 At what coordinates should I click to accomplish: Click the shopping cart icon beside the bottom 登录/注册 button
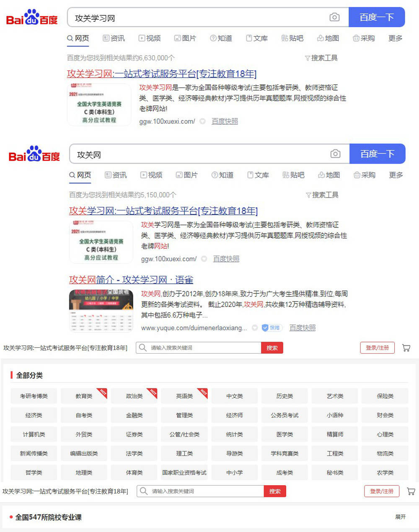pos(411,491)
